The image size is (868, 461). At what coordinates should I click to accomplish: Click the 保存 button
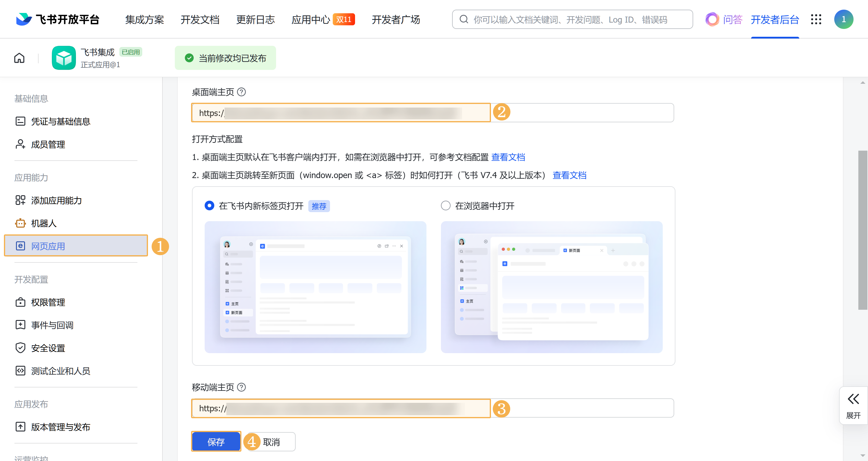[216, 442]
